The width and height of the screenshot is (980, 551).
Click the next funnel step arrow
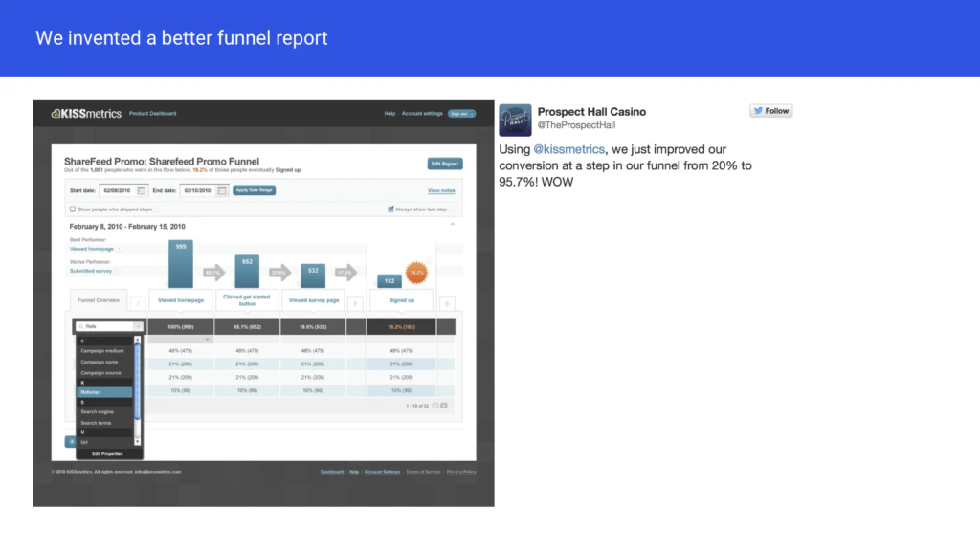coord(355,303)
